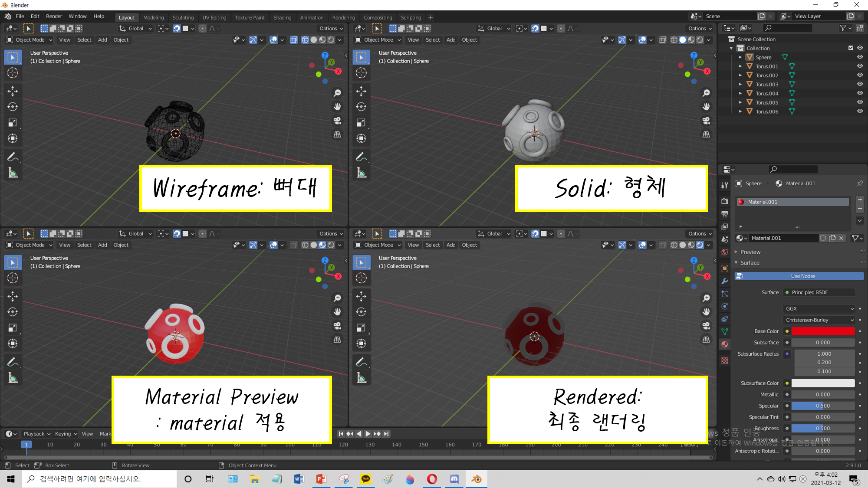Screen dimensions: 868x488
Task: Click the Annotate tool in top-right viewport
Action: (361, 157)
